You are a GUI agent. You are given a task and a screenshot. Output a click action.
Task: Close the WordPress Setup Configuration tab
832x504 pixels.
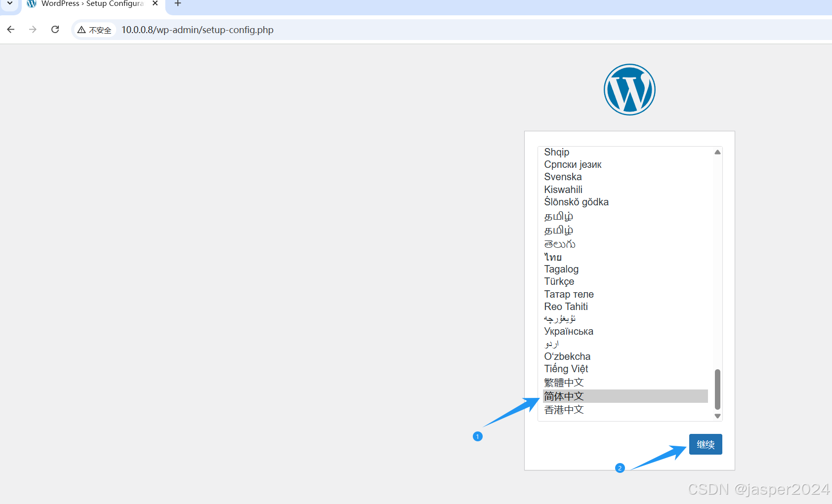[155, 3]
